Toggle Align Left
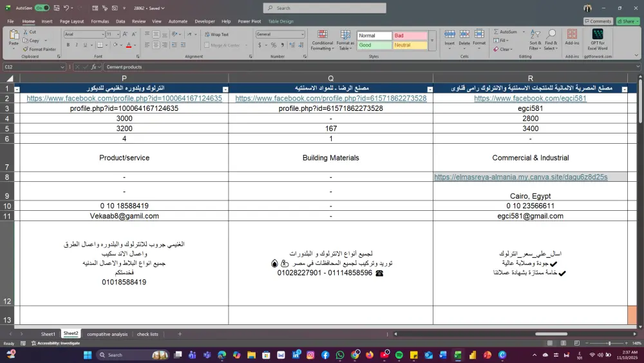 tap(147, 44)
